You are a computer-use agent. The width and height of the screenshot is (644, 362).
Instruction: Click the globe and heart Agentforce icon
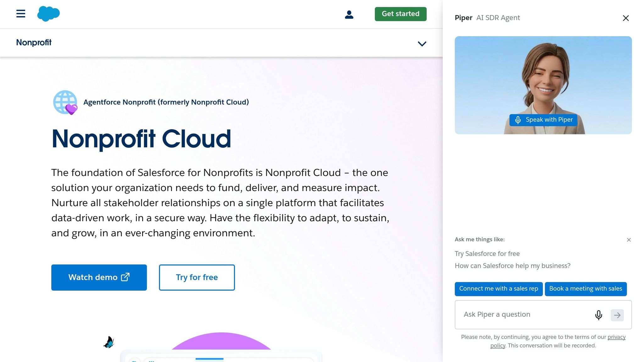click(65, 102)
